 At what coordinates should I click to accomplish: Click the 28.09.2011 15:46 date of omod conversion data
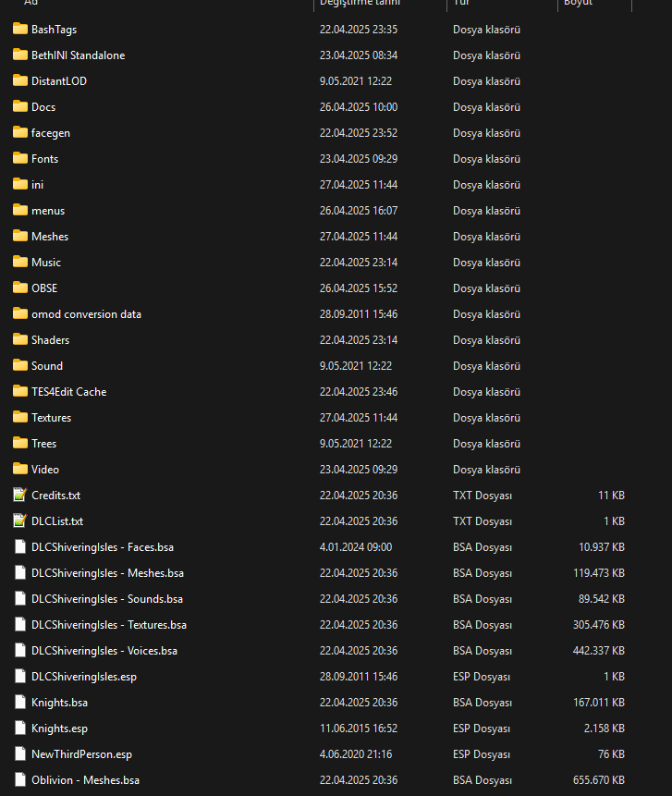[x=359, y=314]
